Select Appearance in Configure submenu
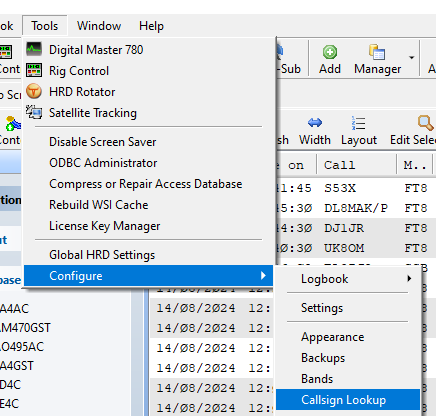The width and height of the screenshot is (436, 416). tap(348, 337)
